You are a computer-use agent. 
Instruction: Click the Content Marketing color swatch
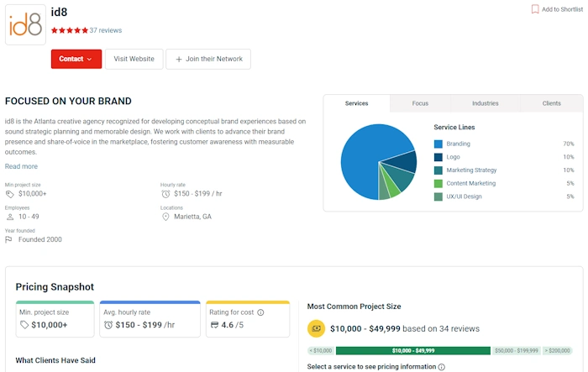[x=438, y=183]
